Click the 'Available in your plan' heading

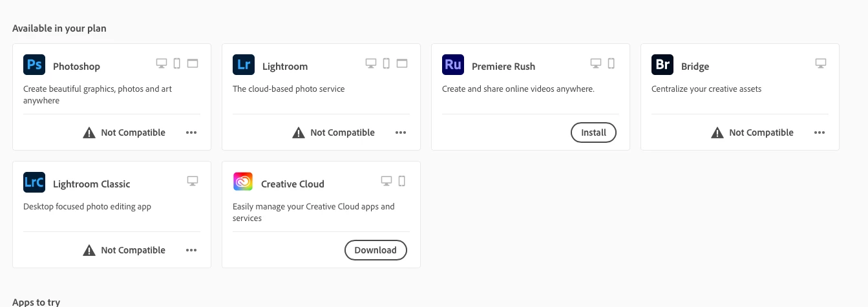pos(59,28)
